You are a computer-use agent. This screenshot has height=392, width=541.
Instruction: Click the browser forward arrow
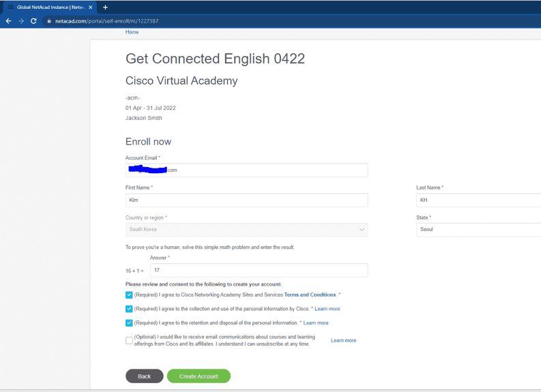(21, 21)
